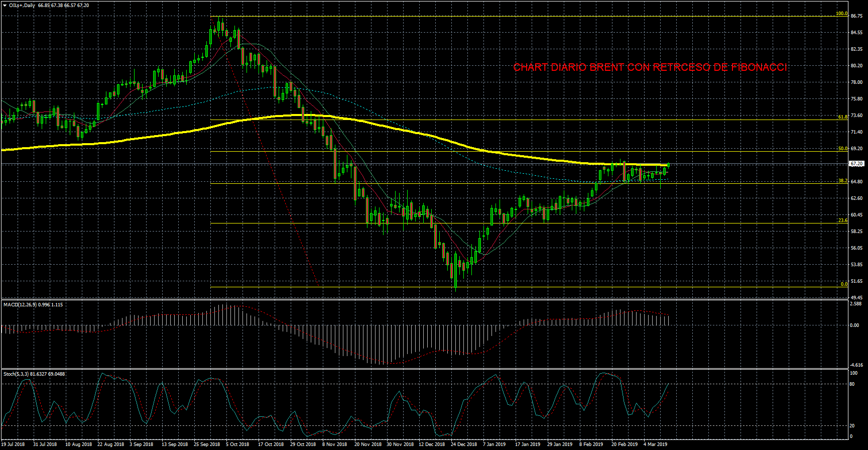Select the MACD(12,26,9) indicator label
The image size is (868, 450).
pos(33,305)
